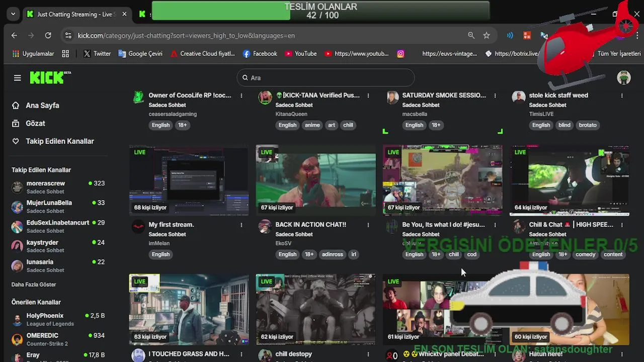
Task: Open the Instagram bookmark icon
Action: tap(400, 53)
